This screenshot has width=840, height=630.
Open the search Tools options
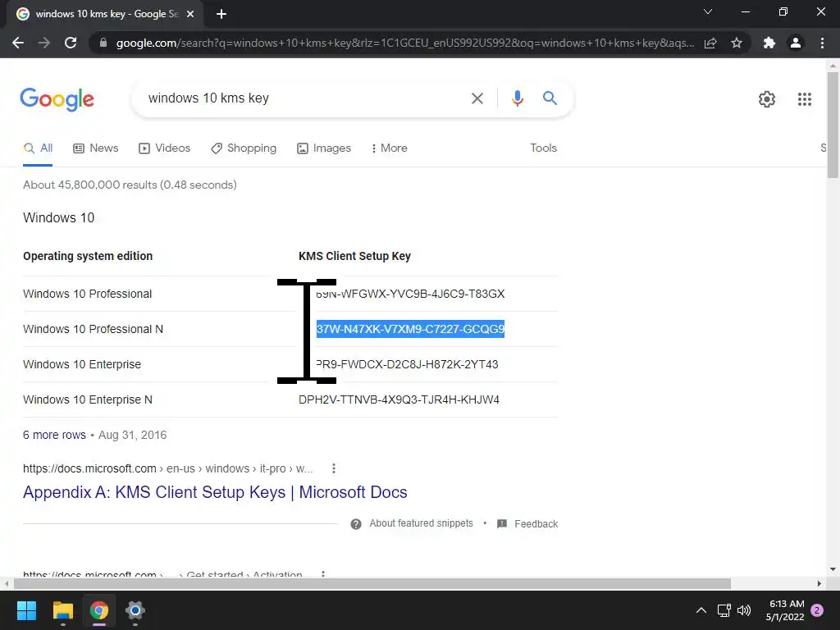point(543,148)
